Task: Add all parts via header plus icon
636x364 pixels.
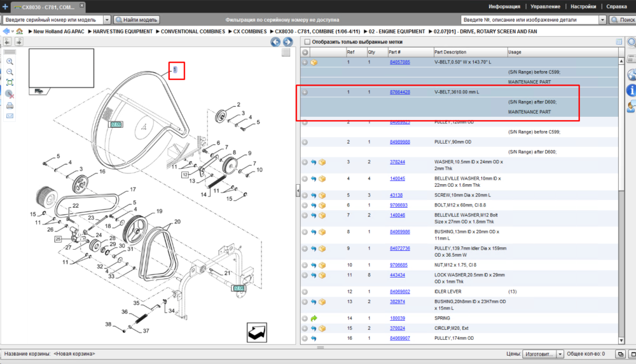Action: click(305, 52)
